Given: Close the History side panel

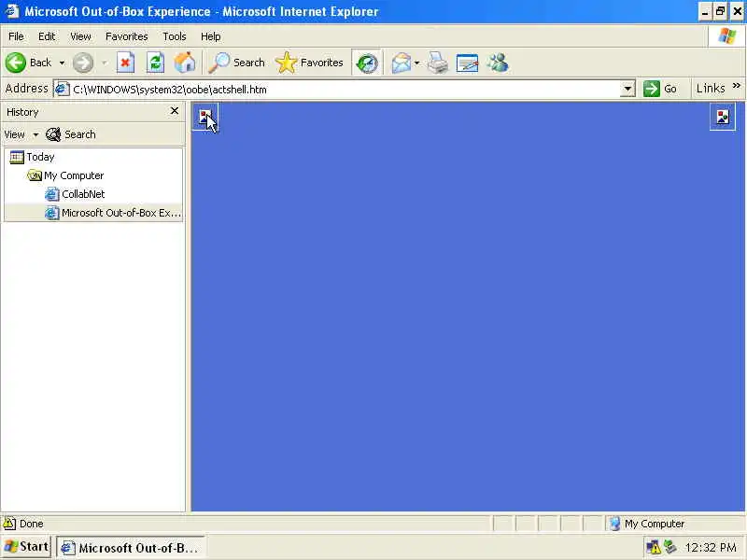Looking at the screenshot, I should [175, 111].
